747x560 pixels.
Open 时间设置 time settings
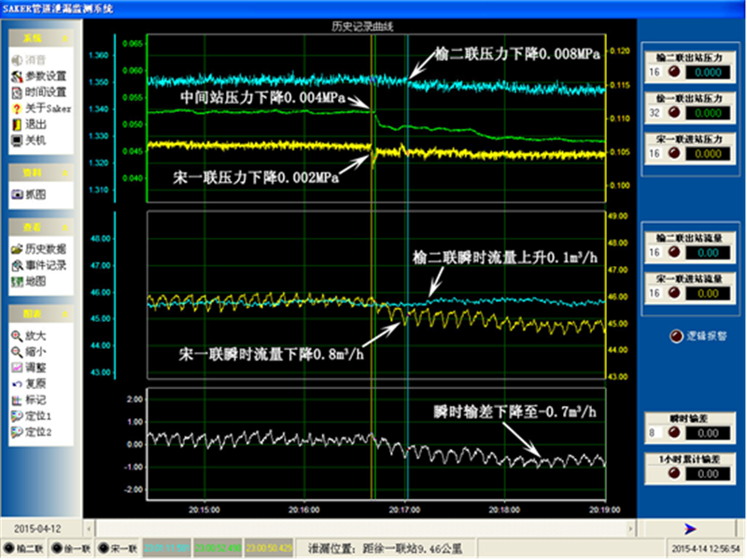(x=44, y=91)
